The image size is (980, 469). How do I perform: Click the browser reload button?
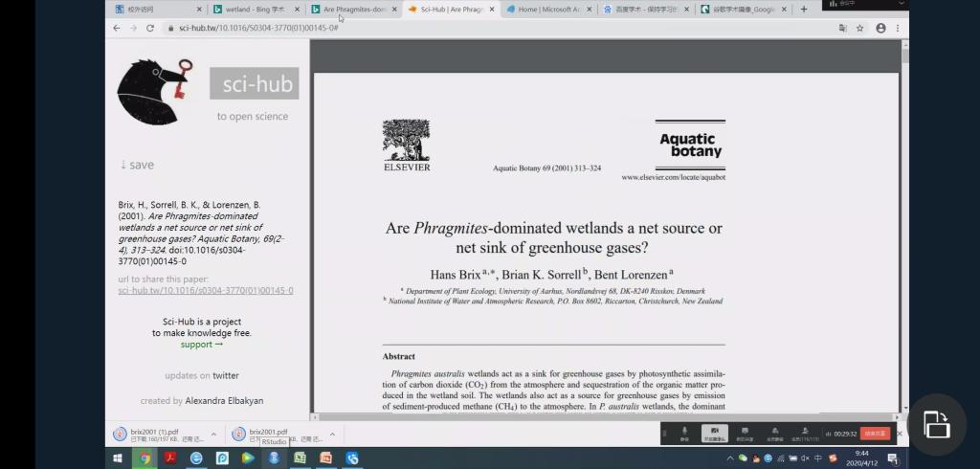pos(150,28)
